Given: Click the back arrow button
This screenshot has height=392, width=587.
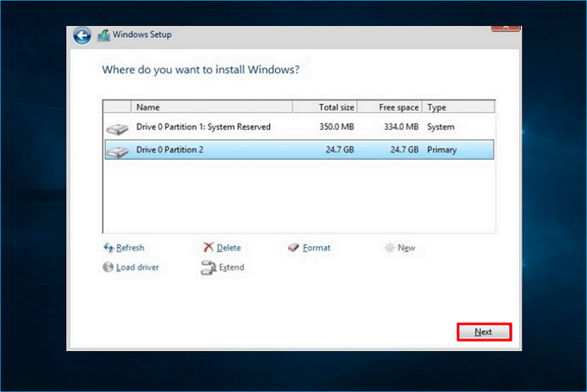Looking at the screenshot, I should 81,35.
